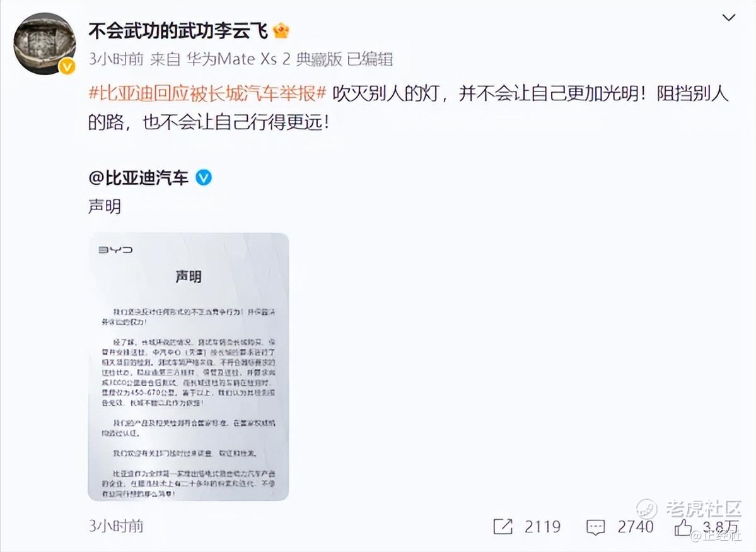
Task: Click the gold crown member badge
Action: click(281, 32)
